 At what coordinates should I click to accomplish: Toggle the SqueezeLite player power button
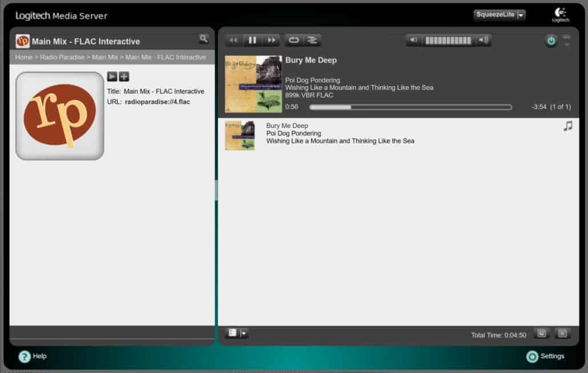click(x=550, y=41)
